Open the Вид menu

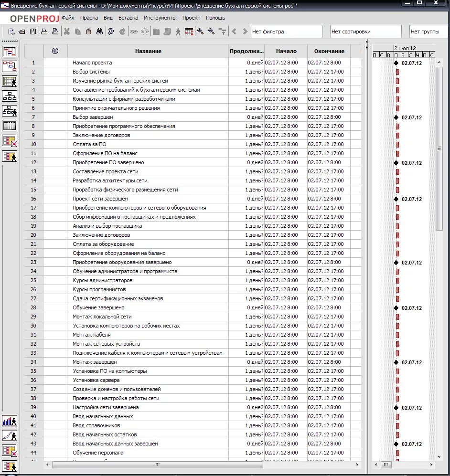click(x=108, y=18)
